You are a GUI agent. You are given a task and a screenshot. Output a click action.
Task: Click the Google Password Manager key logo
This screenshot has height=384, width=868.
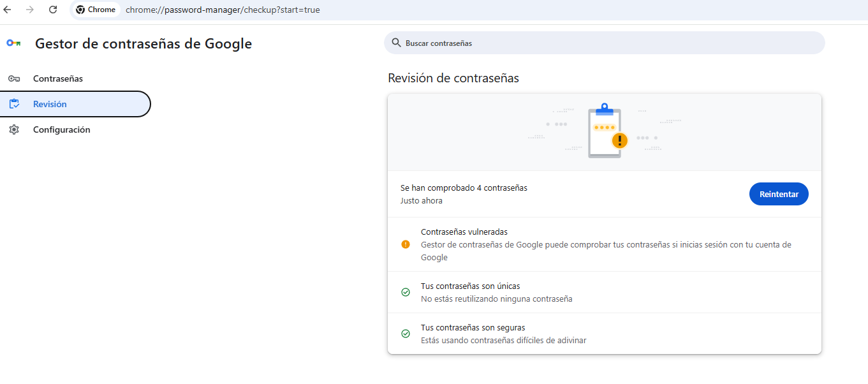coord(13,43)
